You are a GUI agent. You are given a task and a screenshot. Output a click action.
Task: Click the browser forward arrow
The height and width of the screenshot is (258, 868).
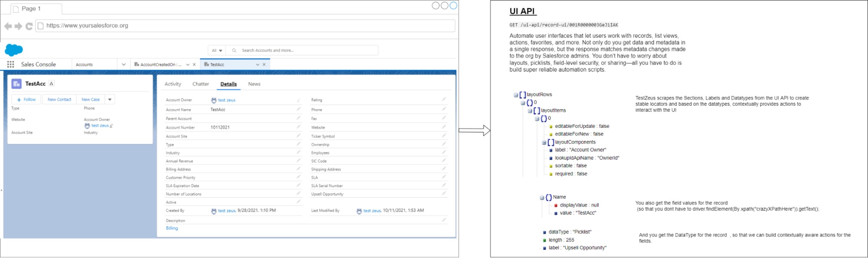tap(18, 26)
